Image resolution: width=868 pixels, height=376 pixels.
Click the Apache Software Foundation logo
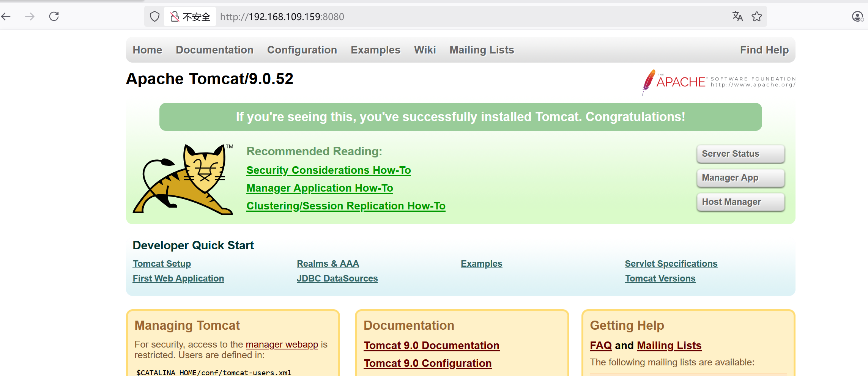click(x=718, y=82)
